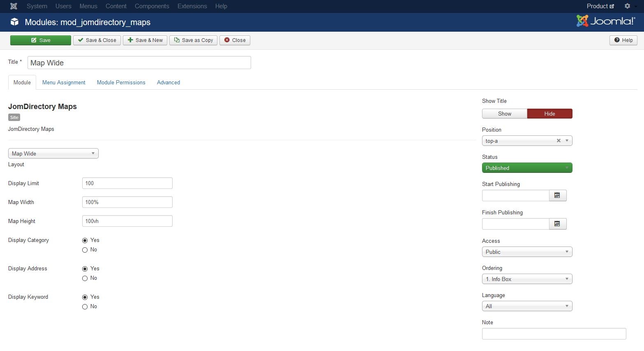This screenshot has width=644, height=351.
Task: Open the Published status dropdown
Action: [x=527, y=168]
